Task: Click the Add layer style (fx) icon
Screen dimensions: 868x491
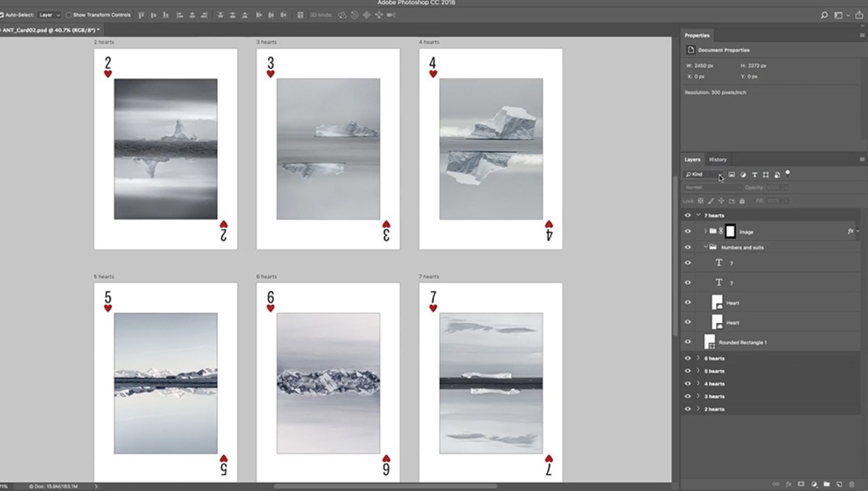Action: coord(787,484)
